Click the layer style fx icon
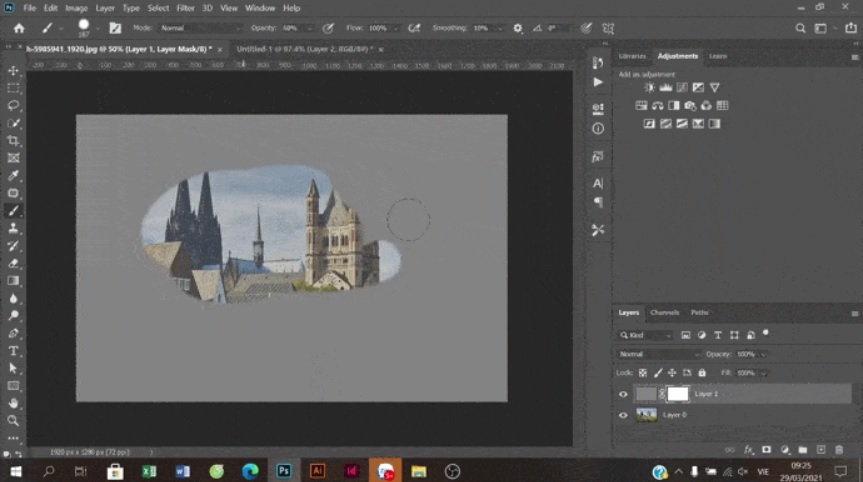The image size is (863, 482). click(x=748, y=450)
